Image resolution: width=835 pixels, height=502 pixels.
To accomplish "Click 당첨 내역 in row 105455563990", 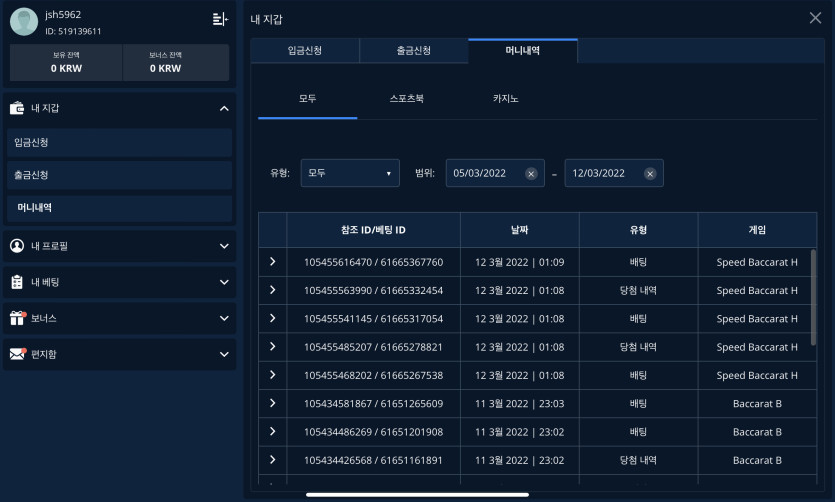I will tap(638, 291).
